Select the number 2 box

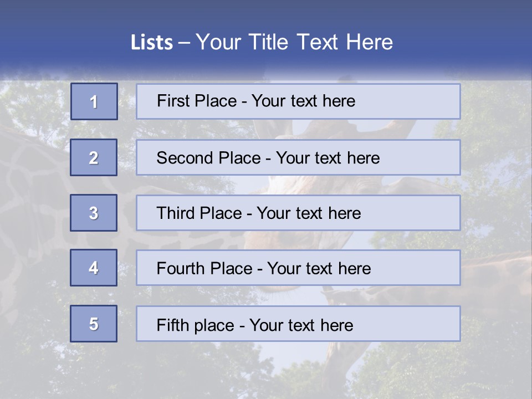94,157
